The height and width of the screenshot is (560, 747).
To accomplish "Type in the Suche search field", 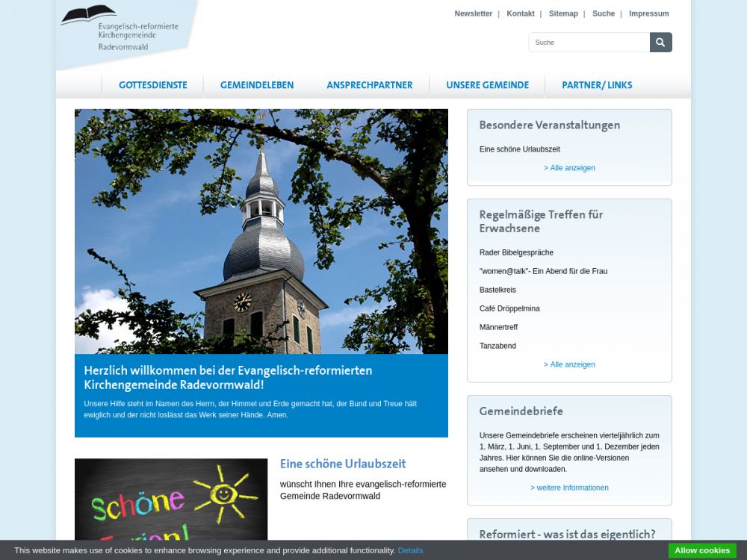I will [x=589, y=43].
